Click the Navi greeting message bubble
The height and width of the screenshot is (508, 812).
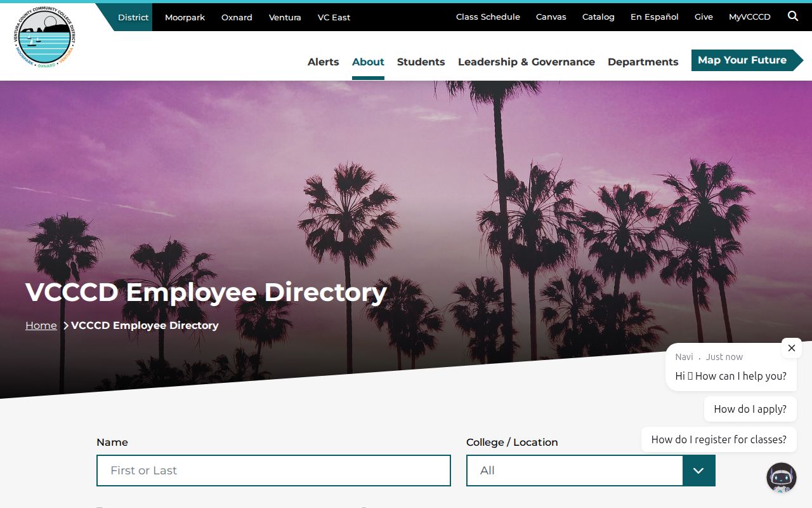(731, 367)
